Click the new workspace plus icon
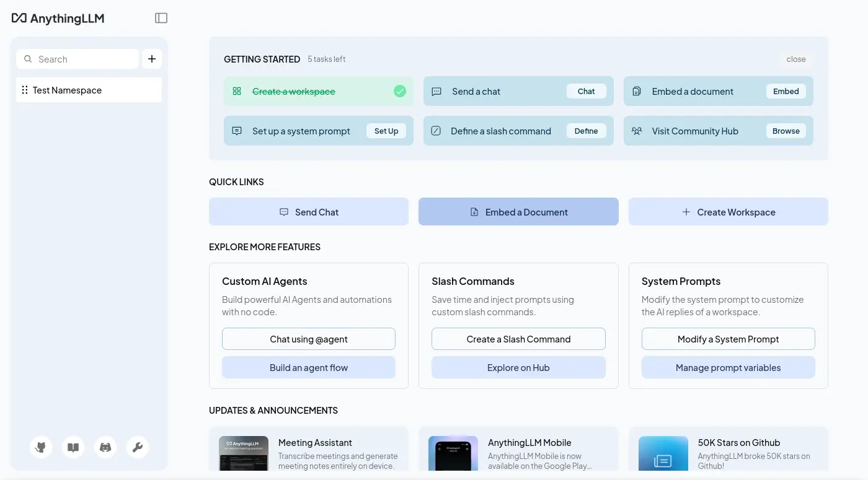868x480 pixels. pyautogui.click(x=152, y=59)
